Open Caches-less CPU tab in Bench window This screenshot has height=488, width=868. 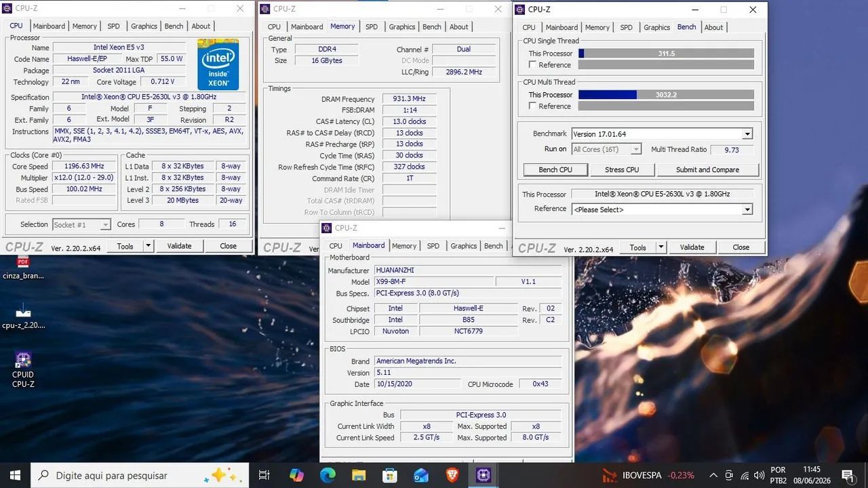529,27
